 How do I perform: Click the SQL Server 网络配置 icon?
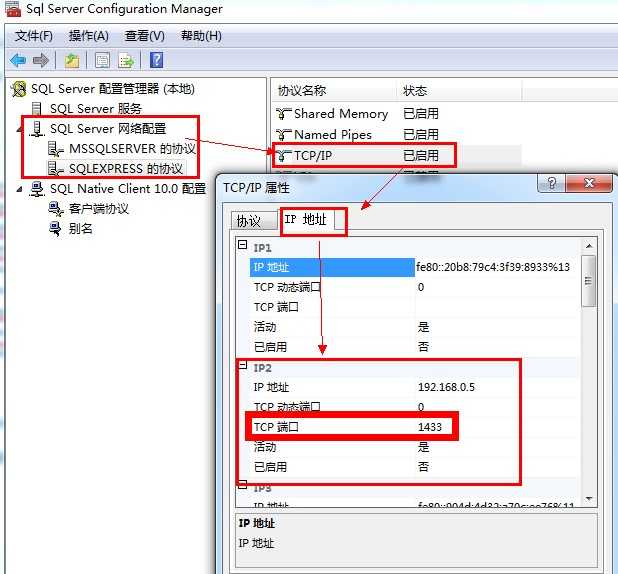37,129
